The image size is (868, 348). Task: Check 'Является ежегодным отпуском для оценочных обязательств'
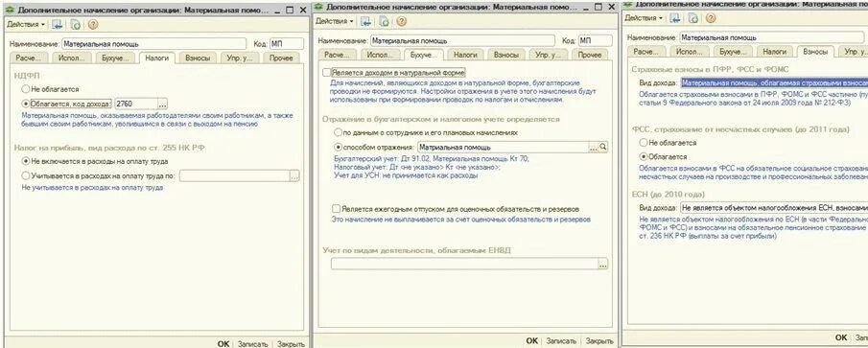(336, 209)
